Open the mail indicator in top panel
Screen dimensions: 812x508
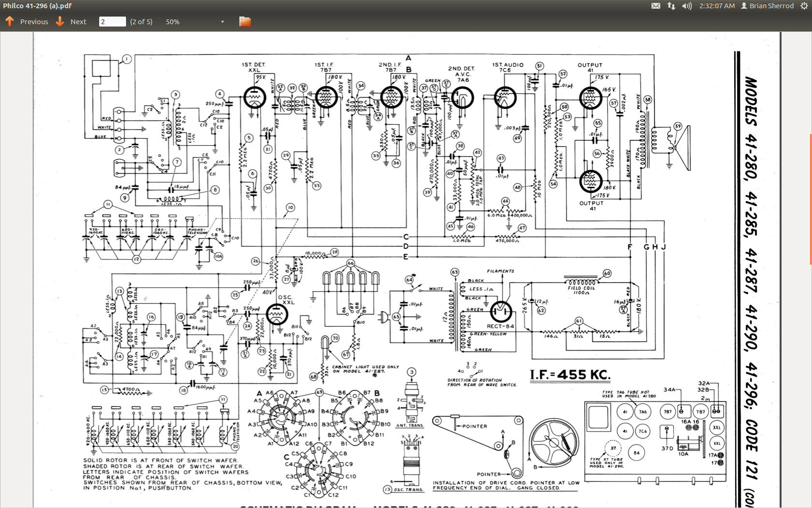point(655,6)
